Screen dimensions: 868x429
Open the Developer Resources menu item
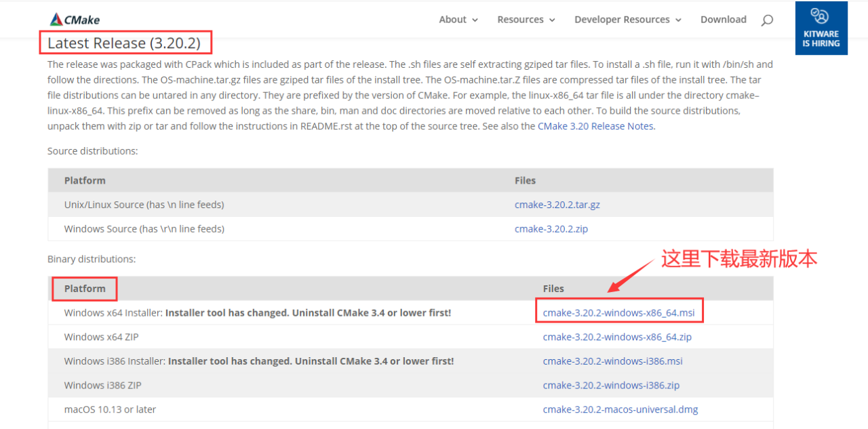tap(622, 20)
